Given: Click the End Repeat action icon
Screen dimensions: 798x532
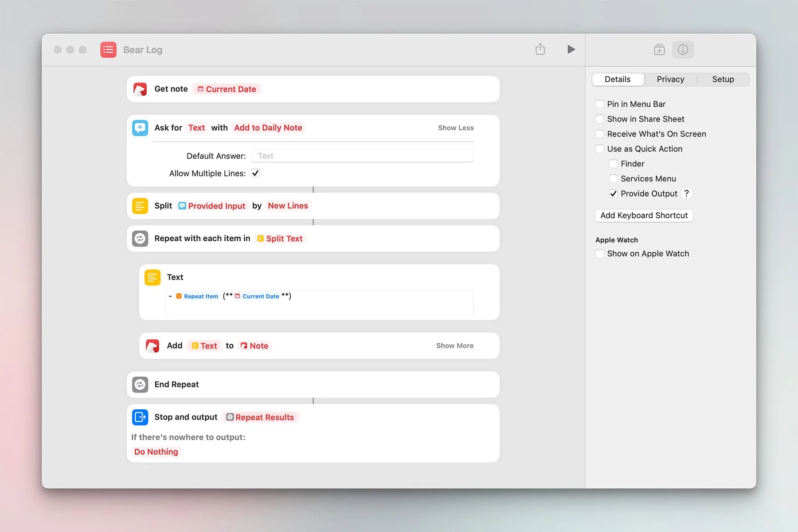Looking at the screenshot, I should click(x=140, y=384).
